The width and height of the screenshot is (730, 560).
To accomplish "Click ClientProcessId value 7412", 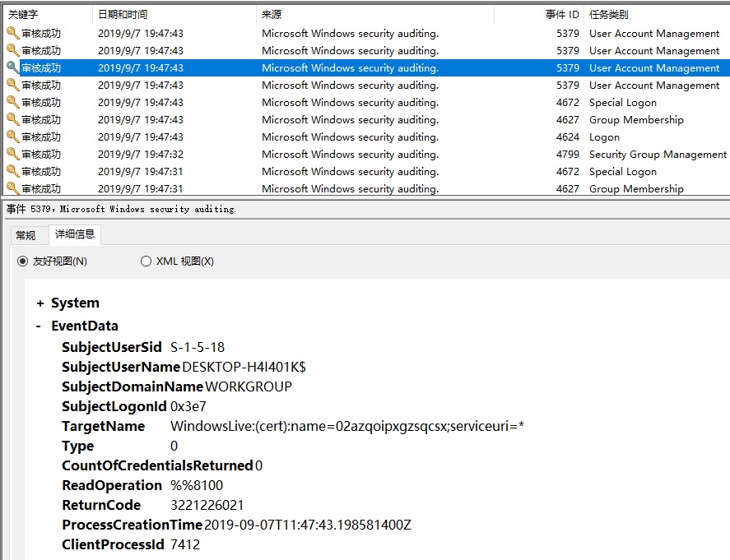I will point(185,544).
